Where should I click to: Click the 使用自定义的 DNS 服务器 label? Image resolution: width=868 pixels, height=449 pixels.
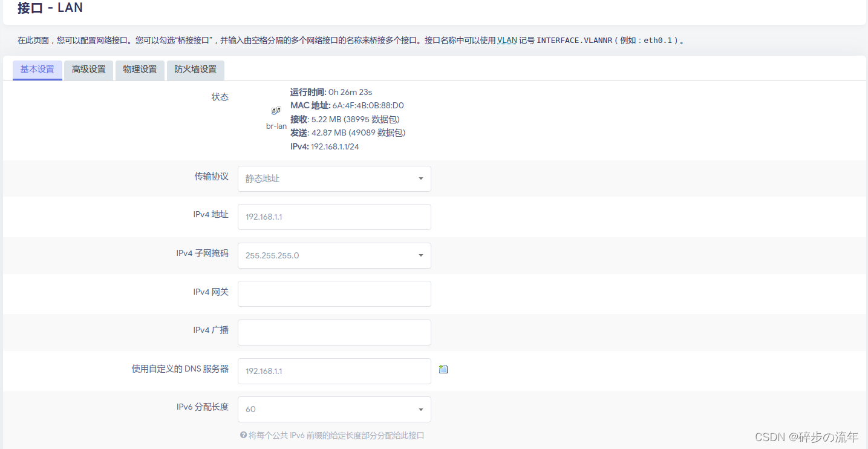point(180,369)
